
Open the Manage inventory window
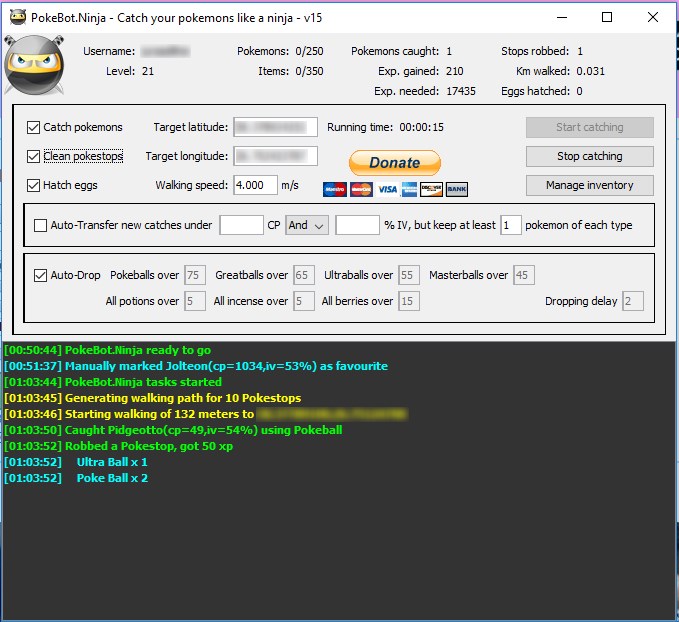[x=589, y=185]
